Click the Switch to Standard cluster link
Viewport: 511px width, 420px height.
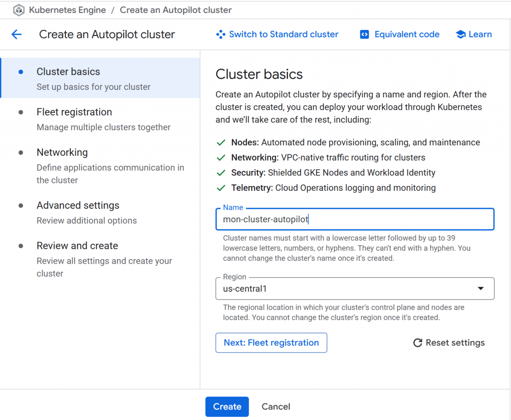click(x=283, y=34)
